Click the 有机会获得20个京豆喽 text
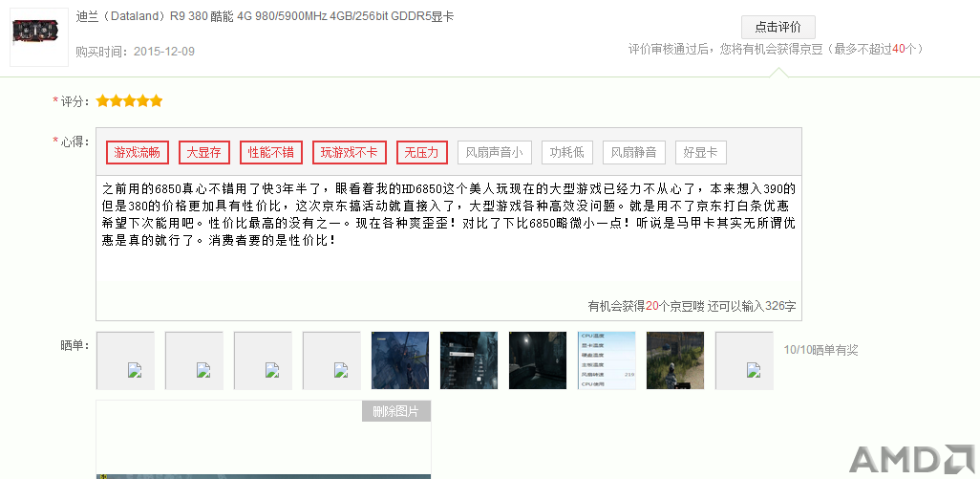The width and height of the screenshot is (980, 479). [647, 306]
